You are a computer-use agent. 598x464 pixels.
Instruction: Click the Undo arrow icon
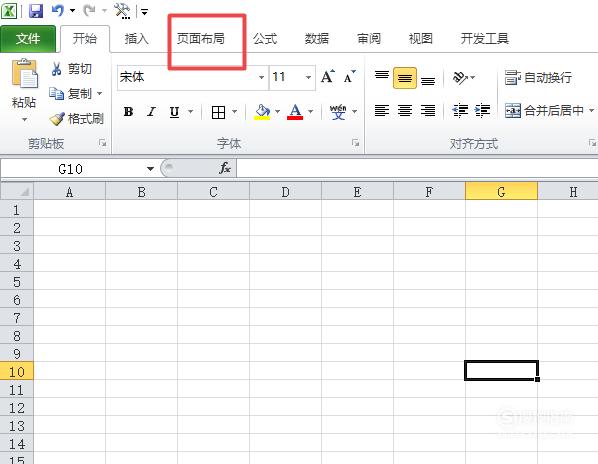pos(58,10)
